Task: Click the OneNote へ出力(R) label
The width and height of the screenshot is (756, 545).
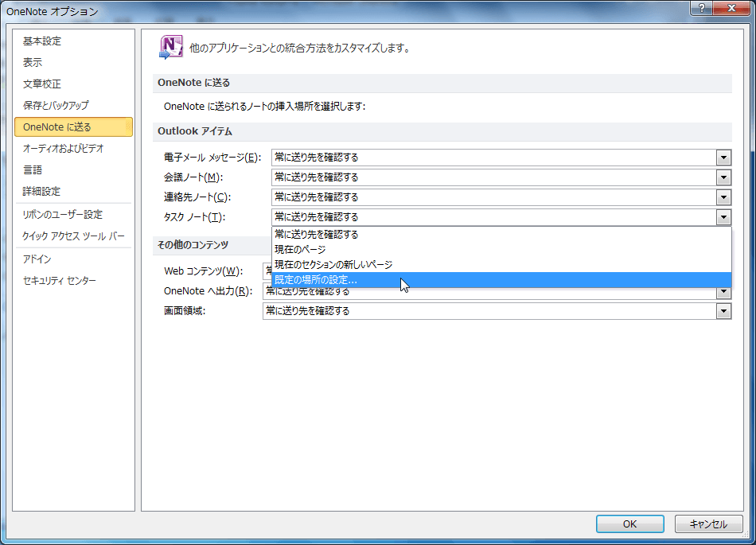Action: tap(208, 291)
